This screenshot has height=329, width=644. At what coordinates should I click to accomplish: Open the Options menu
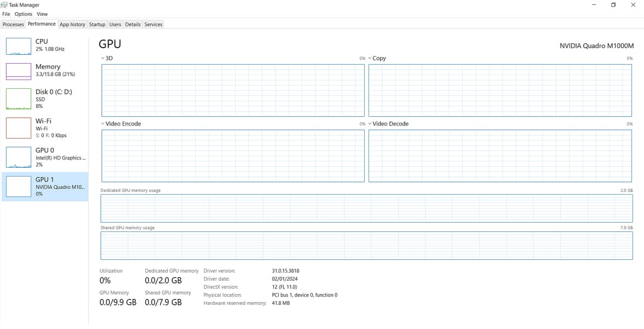click(24, 14)
